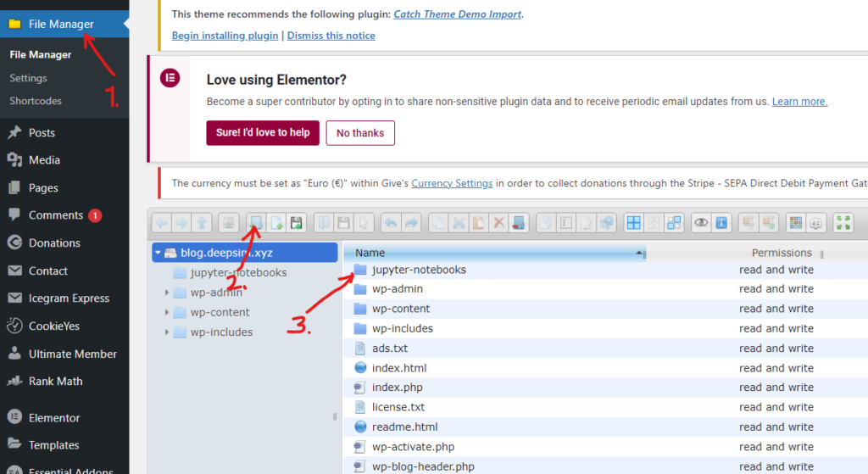Screen dimensions: 868x474
Task: Click the Permissions column header
Action: click(x=781, y=253)
